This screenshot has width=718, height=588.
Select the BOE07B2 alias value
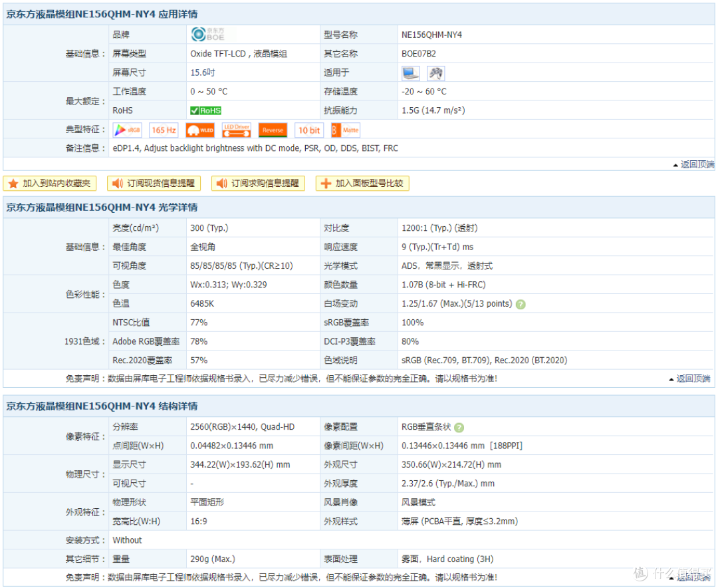[419, 54]
